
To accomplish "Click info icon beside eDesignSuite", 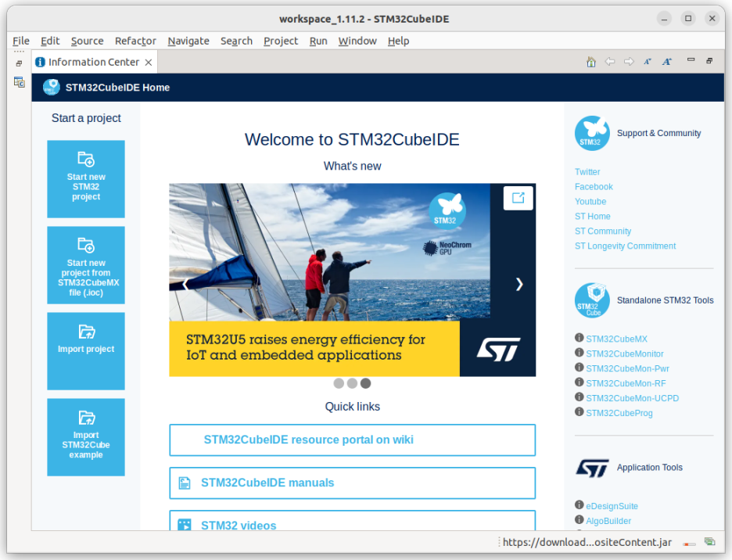I will pos(579,505).
